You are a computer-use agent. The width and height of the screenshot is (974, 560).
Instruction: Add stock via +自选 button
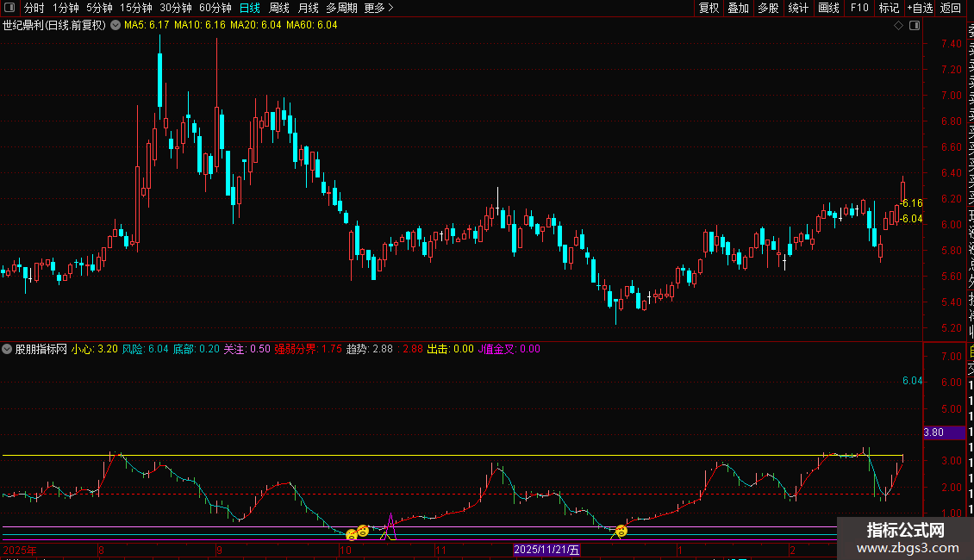920,8
